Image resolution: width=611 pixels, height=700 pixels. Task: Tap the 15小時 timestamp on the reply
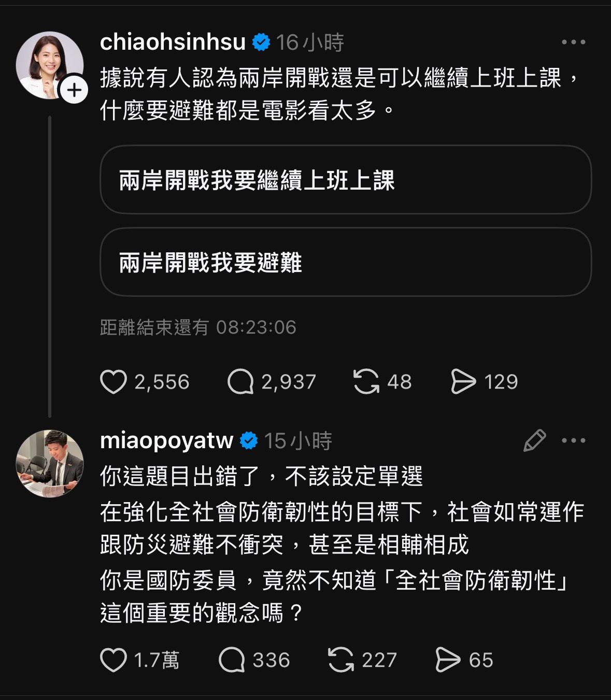[298, 441]
